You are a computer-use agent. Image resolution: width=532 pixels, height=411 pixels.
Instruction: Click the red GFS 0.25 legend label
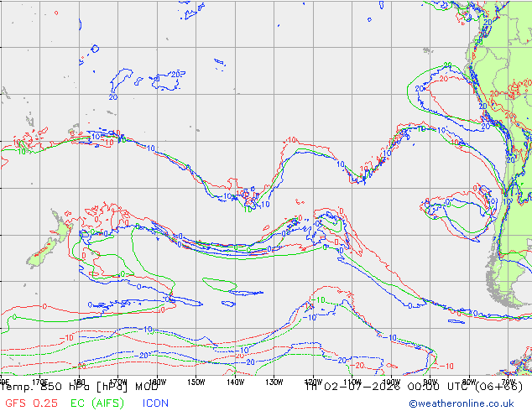(31, 403)
